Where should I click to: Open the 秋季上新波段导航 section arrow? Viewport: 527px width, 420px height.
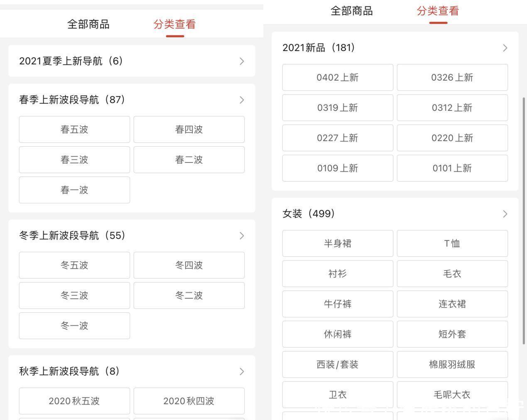[241, 371]
